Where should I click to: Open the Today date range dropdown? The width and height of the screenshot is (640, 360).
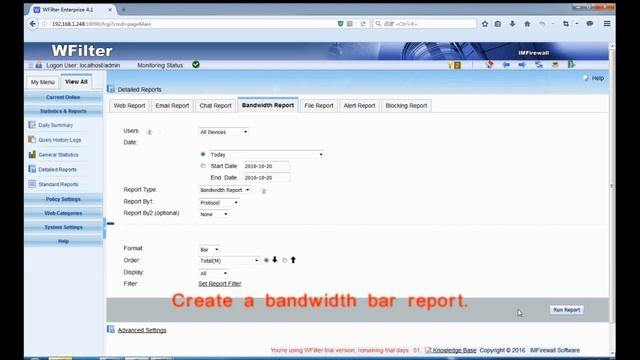[267, 154]
